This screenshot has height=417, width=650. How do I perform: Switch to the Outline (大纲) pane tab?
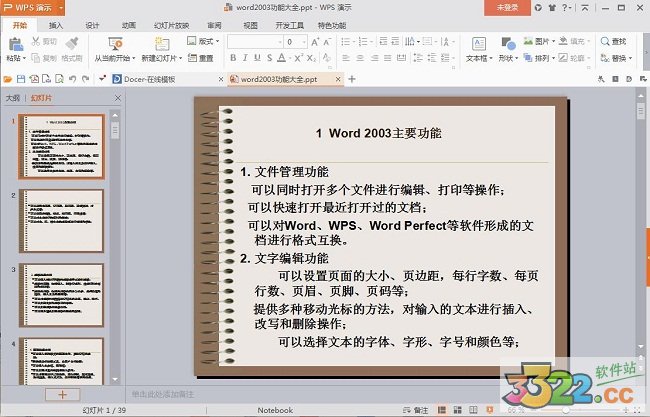click(13, 98)
